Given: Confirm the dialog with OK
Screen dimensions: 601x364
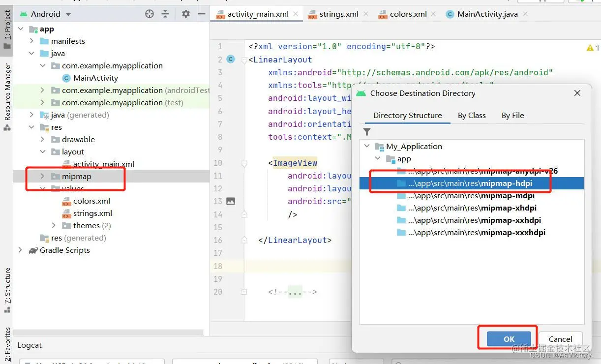Looking at the screenshot, I should click(x=509, y=339).
